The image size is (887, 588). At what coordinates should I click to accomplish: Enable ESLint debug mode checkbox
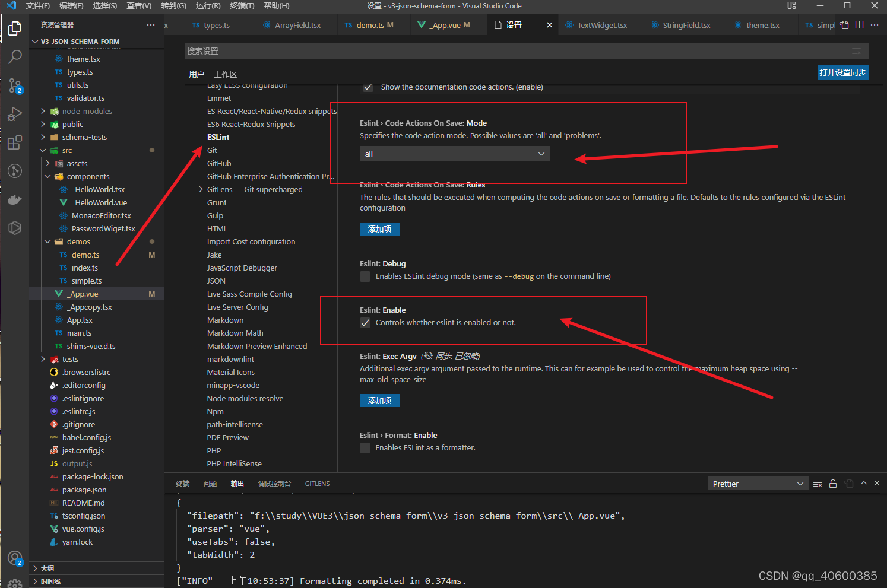click(365, 276)
